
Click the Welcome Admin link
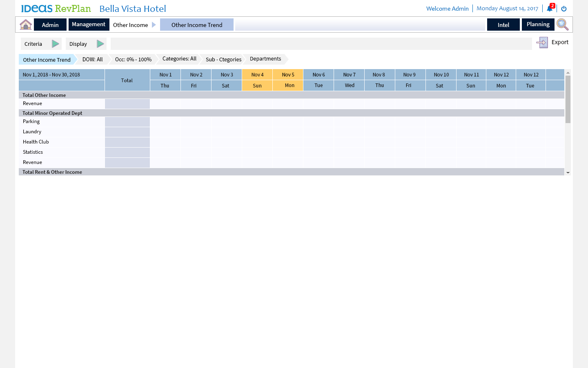click(447, 9)
